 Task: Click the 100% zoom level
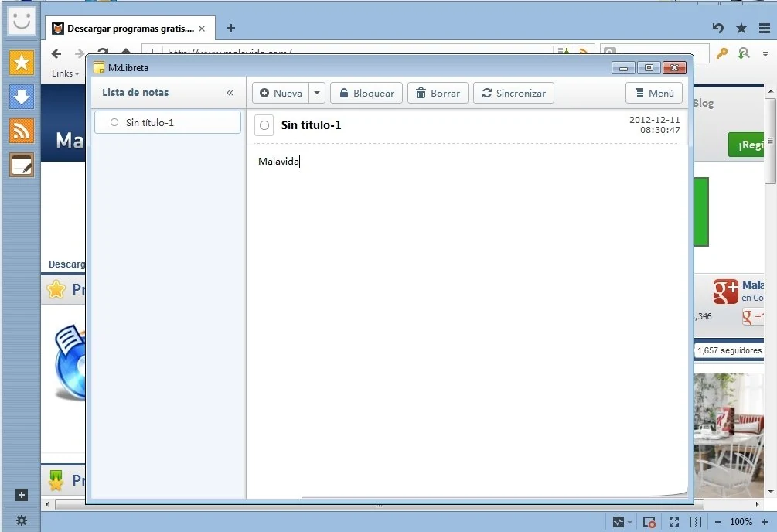(741, 522)
